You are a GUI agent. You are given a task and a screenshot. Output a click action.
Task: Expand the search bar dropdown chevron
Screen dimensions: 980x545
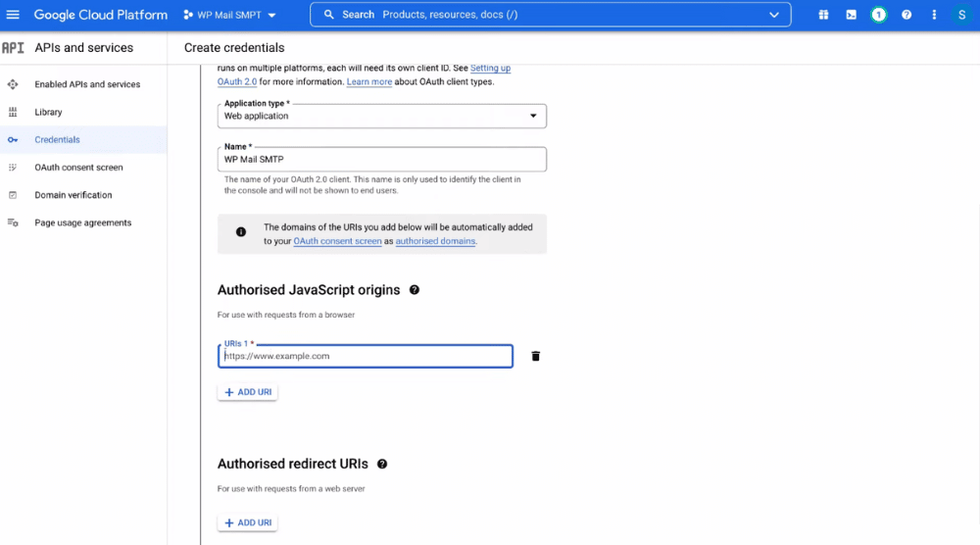pos(774,15)
